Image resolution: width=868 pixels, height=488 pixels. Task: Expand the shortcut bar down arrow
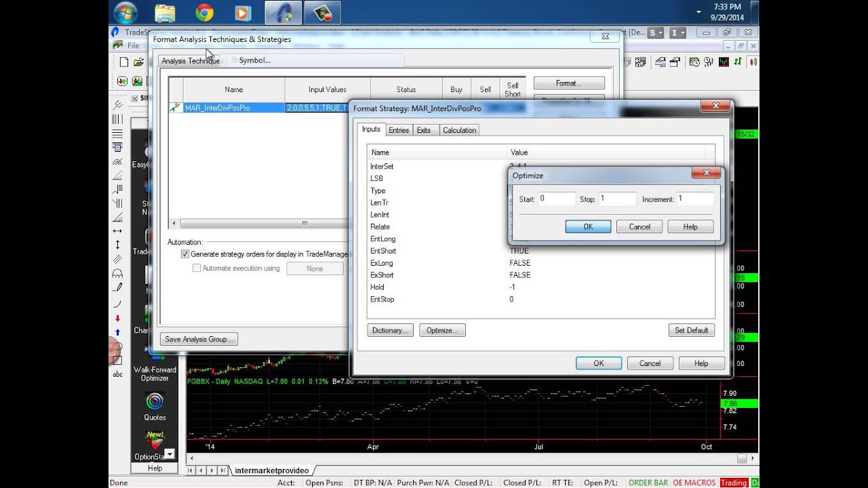pos(170,454)
